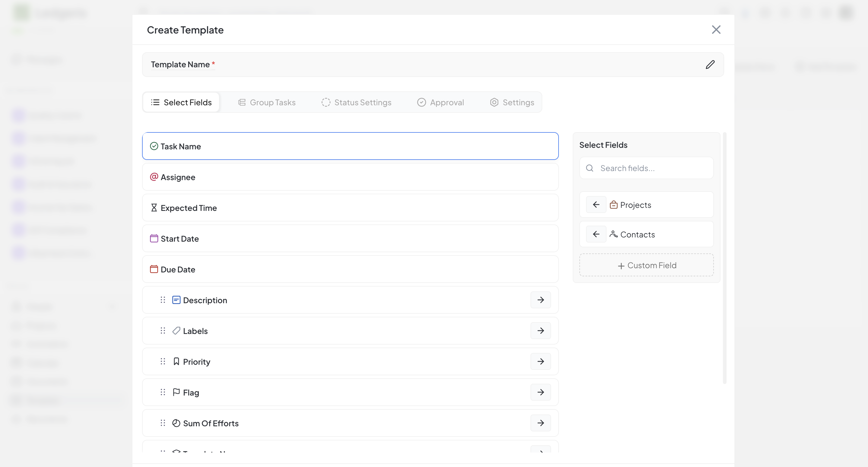
Task: Click in the Search fields box
Action: click(x=650, y=168)
